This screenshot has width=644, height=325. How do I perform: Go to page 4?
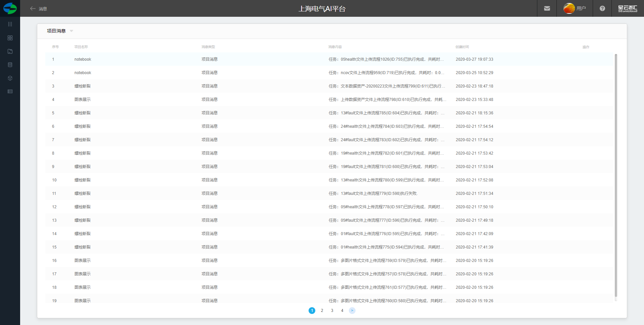342,311
